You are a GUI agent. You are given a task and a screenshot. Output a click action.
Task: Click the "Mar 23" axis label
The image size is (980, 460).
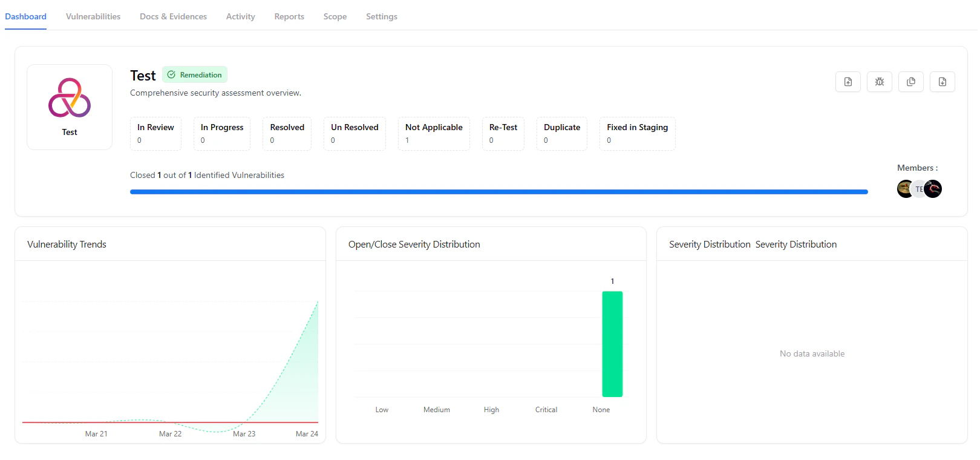(x=244, y=434)
